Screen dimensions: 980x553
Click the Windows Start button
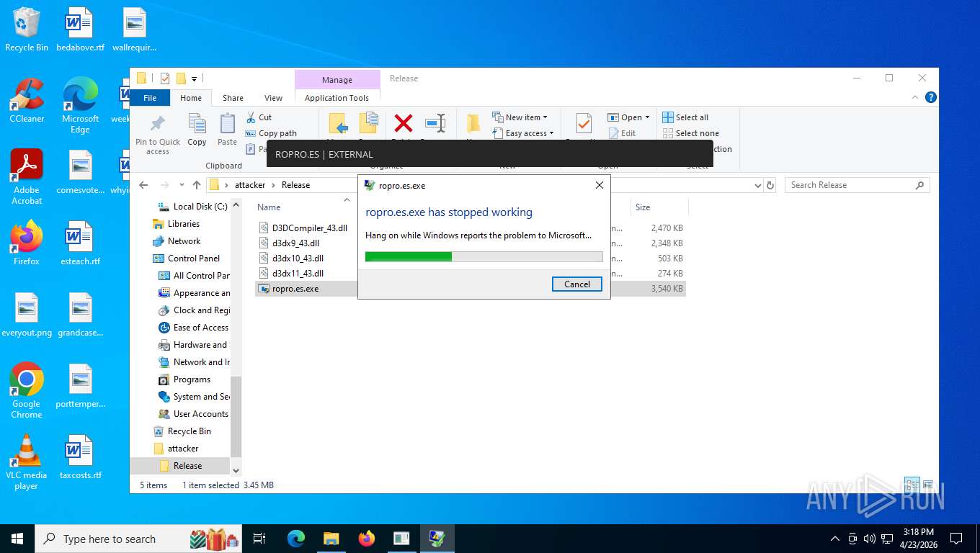(x=17, y=539)
